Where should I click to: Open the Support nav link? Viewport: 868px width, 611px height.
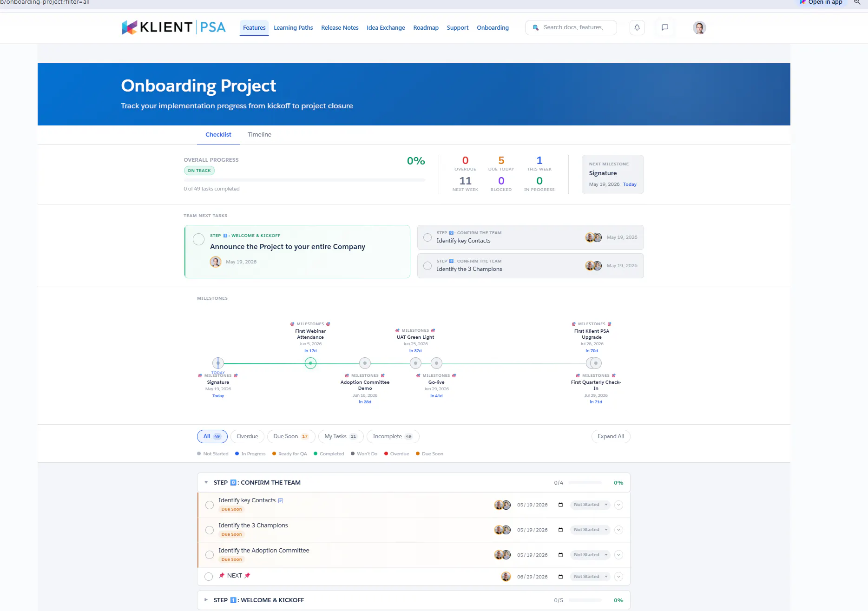click(x=458, y=28)
